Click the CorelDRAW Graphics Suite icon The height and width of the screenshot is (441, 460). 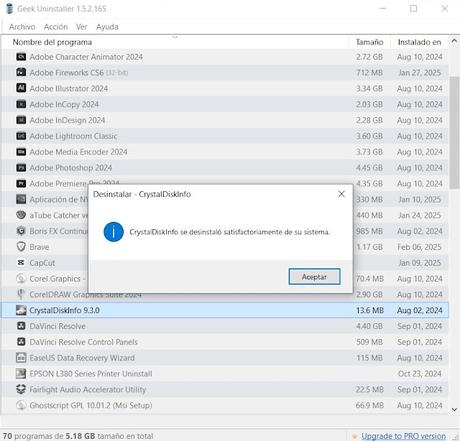[x=21, y=294]
